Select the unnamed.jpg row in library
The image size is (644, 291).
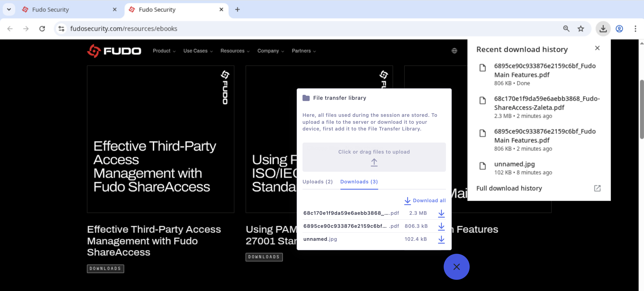pos(374,239)
